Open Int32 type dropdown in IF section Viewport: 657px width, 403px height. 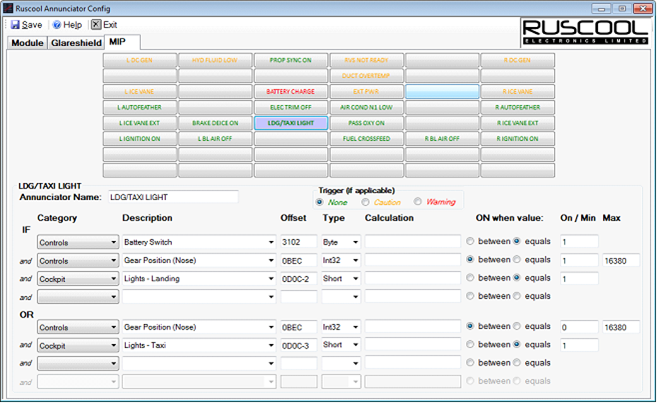coord(356,261)
